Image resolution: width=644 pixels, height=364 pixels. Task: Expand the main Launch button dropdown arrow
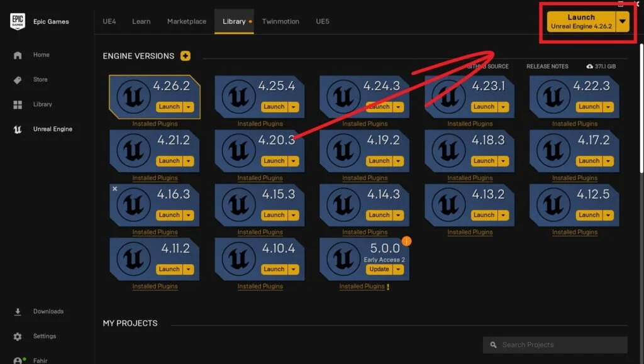click(623, 21)
